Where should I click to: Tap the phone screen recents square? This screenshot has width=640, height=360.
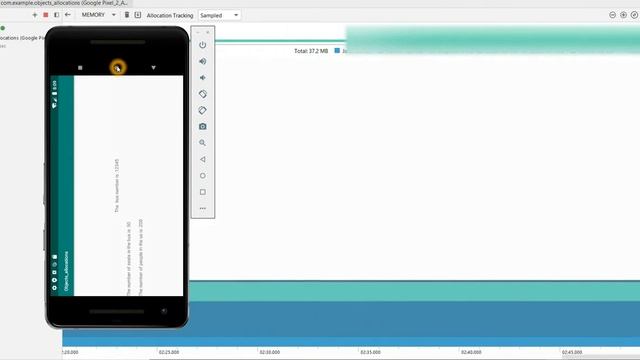[x=80, y=68]
